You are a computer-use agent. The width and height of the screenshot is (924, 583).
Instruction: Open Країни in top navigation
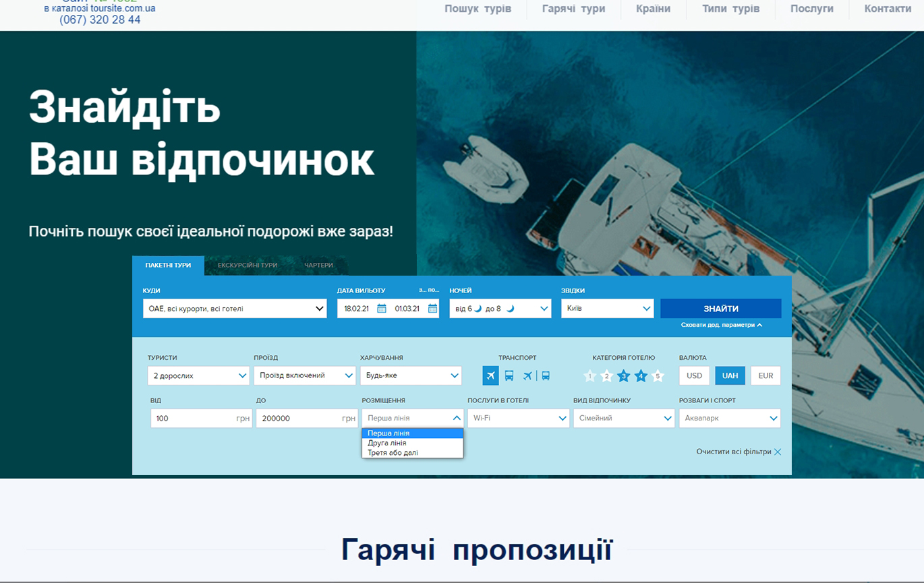coord(654,9)
